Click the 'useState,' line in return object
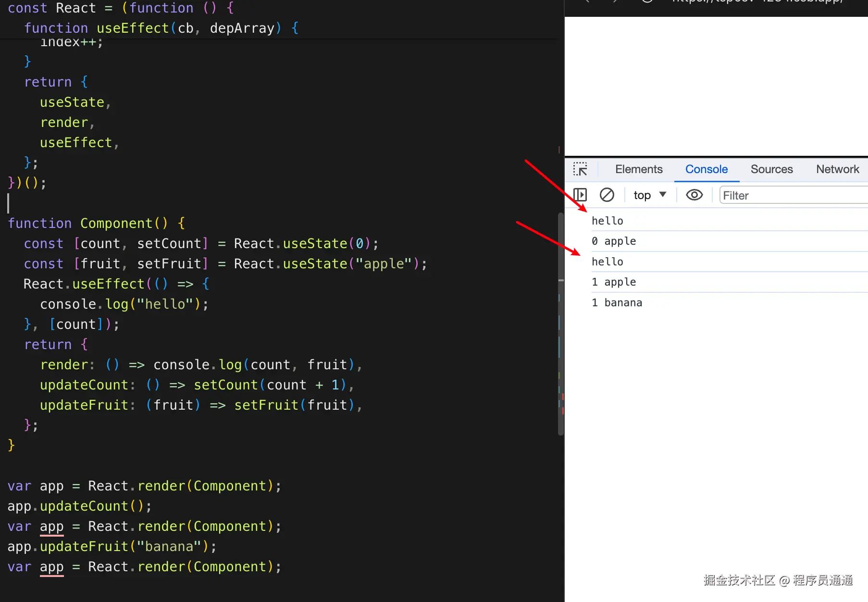 (75, 102)
